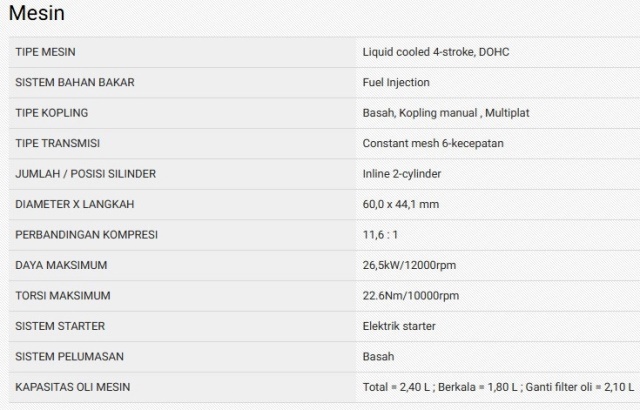Click the 60,0 x 44,1 mm value
Screen dimensions: 640x410
coord(401,204)
